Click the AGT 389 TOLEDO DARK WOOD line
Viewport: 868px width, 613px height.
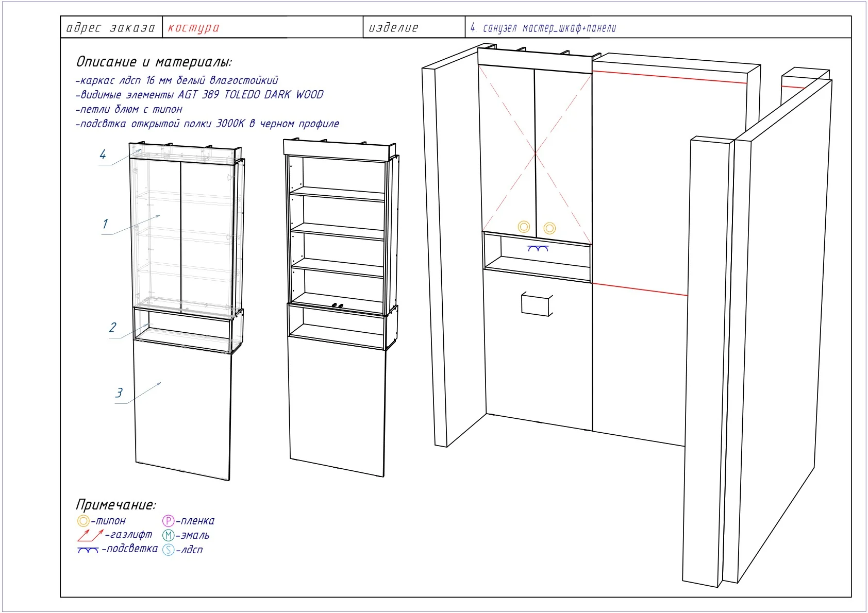click(199, 94)
